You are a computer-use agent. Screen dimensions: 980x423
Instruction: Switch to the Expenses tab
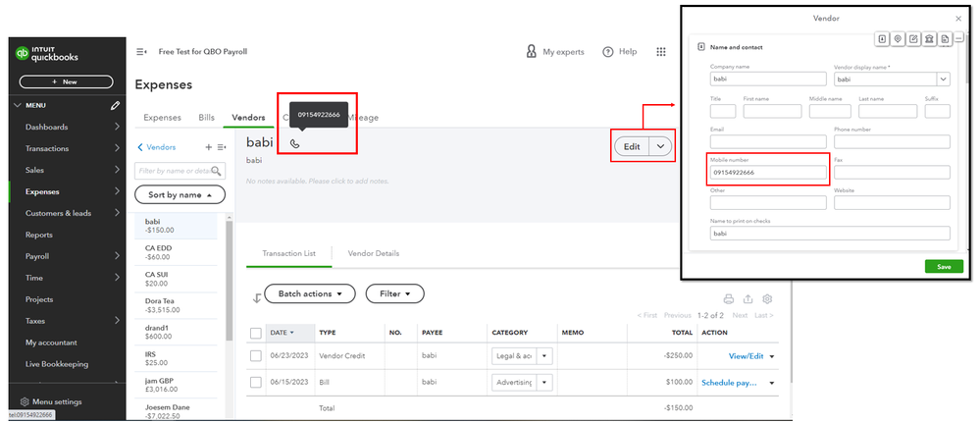pos(163,118)
